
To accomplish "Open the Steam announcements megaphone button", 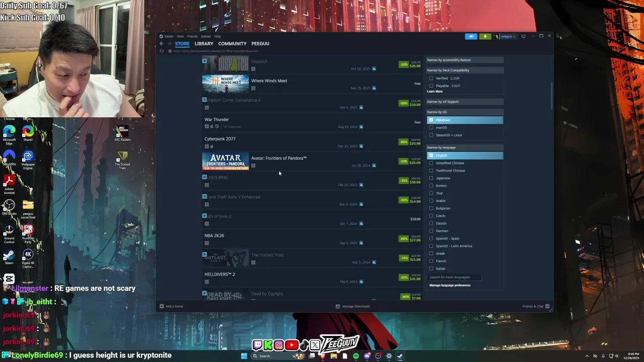I will (x=471, y=36).
